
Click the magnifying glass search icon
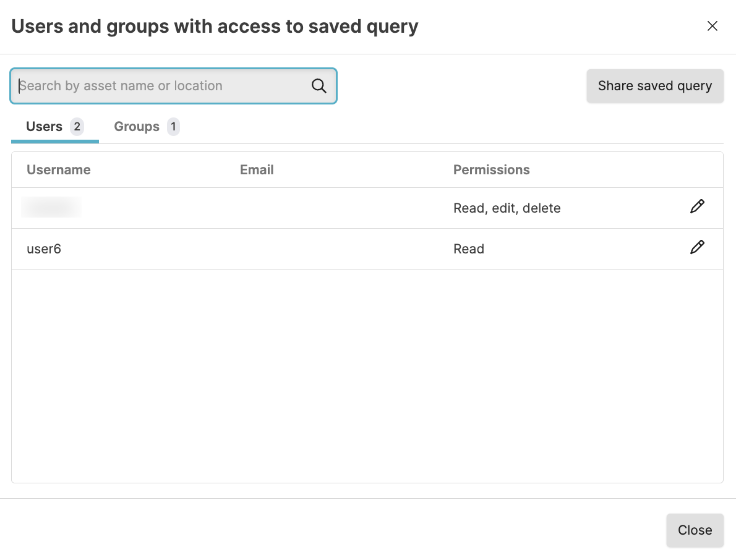pyautogui.click(x=319, y=86)
